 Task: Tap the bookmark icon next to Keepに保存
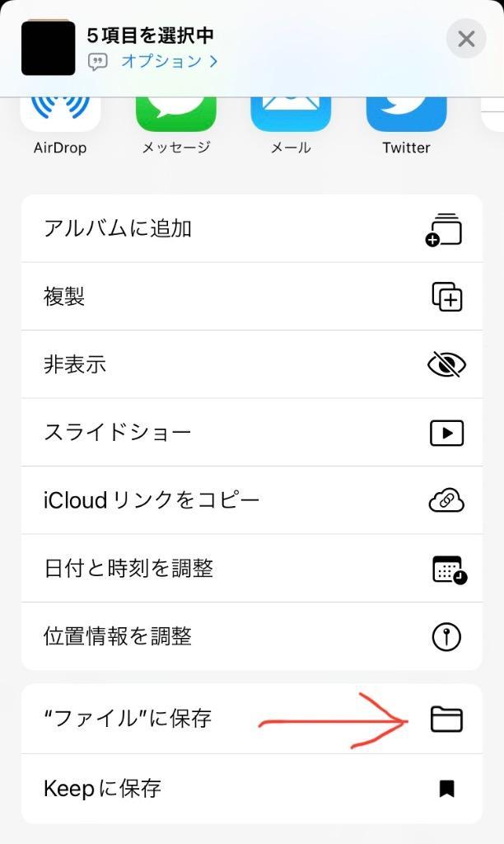tap(446, 788)
